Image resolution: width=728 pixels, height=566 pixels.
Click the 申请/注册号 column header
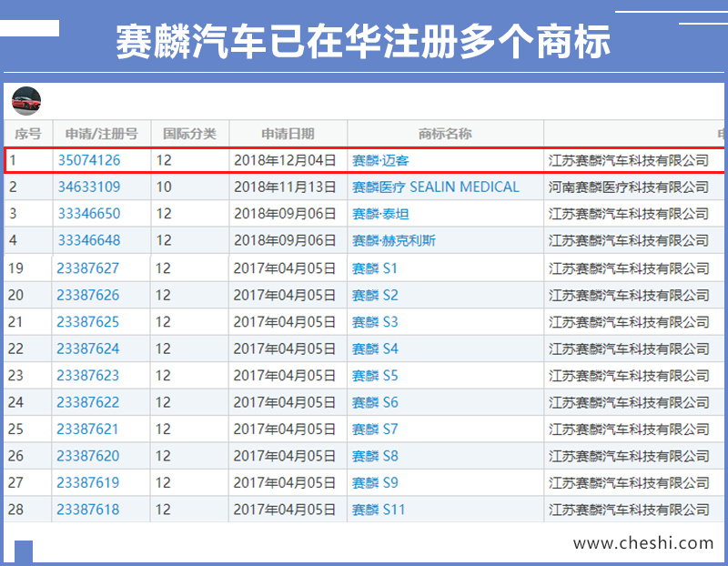tap(102, 134)
